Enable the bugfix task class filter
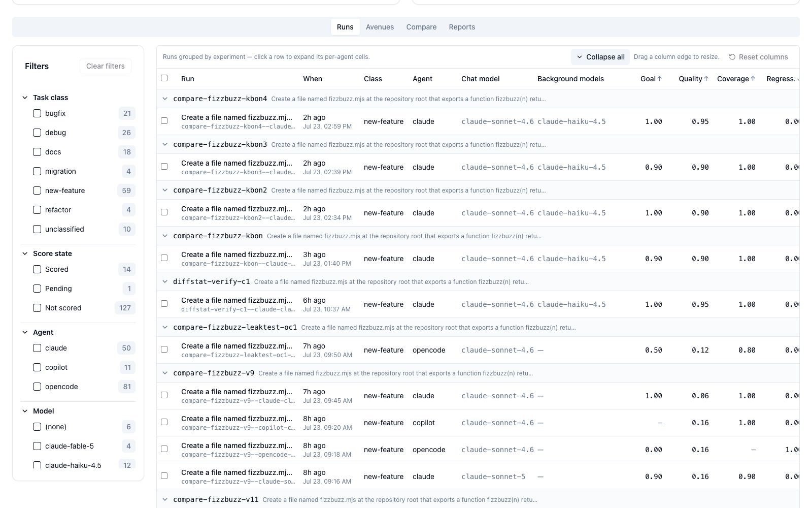812x508 pixels. click(x=37, y=113)
